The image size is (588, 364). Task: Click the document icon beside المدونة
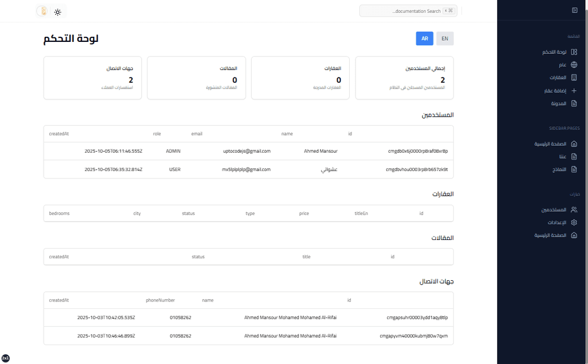point(574,104)
